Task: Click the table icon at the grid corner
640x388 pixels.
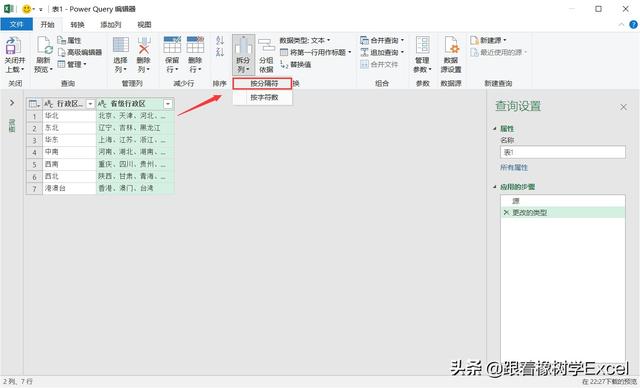Action: [x=34, y=104]
